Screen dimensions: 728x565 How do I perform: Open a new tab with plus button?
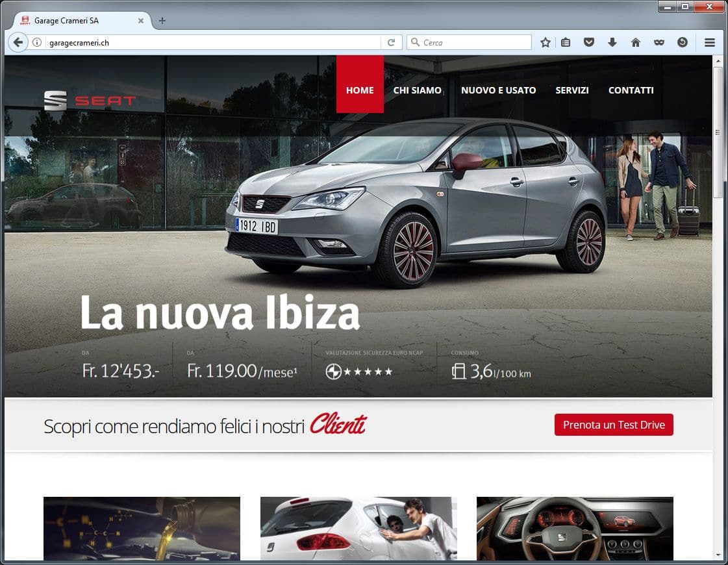[x=162, y=20]
